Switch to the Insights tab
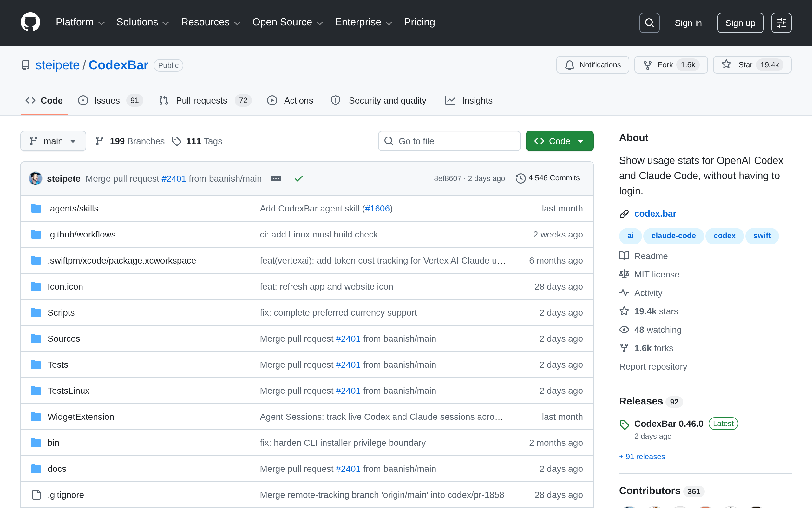 tap(469, 100)
